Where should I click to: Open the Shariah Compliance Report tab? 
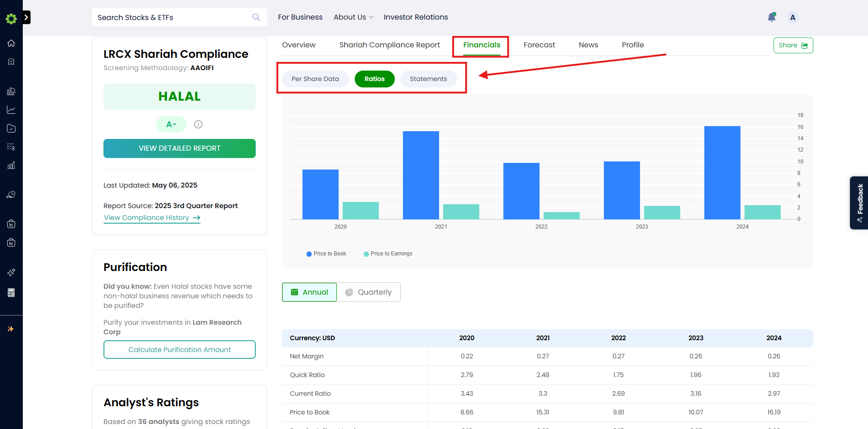(390, 45)
